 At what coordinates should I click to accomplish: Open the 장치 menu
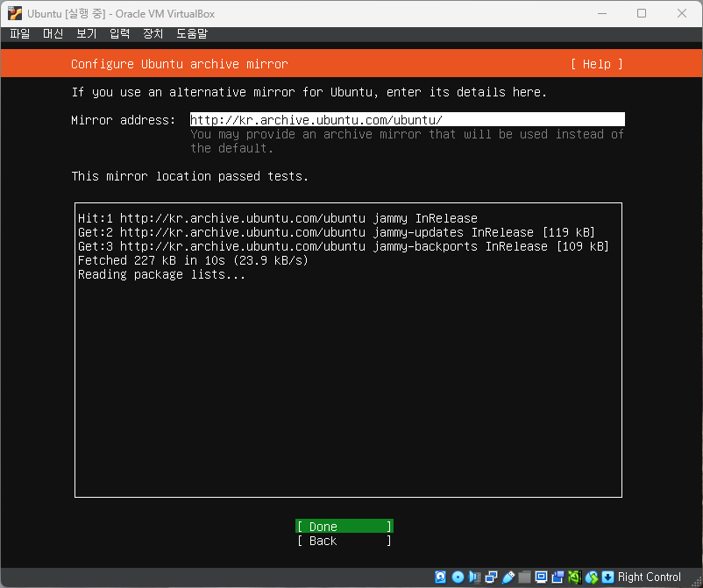pyautogui.click(x=153, y=33)
